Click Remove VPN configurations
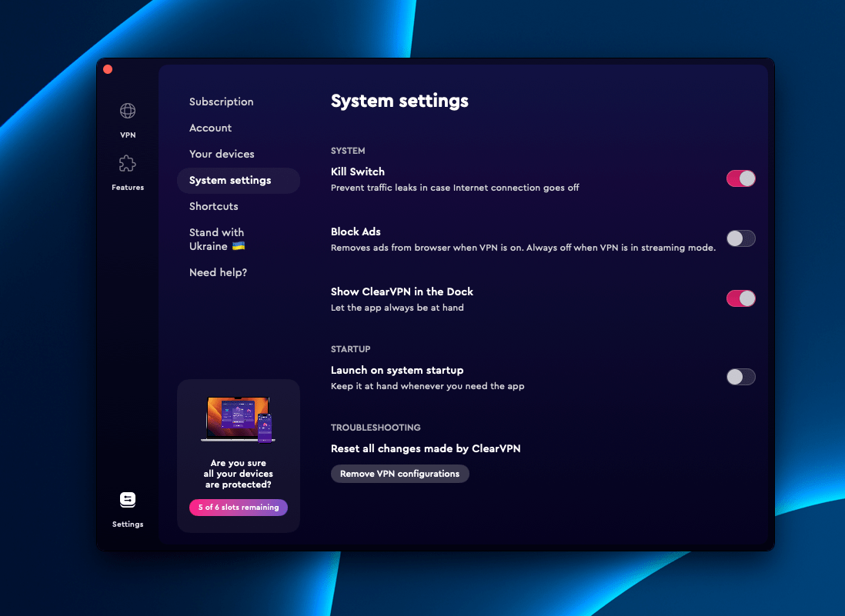 coord(399,473)
